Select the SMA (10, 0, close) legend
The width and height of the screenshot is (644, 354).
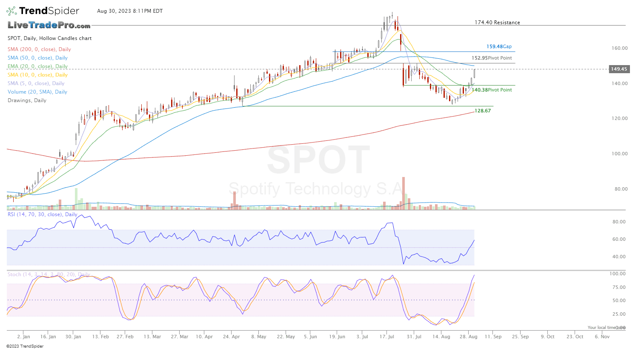coord(37,75)
